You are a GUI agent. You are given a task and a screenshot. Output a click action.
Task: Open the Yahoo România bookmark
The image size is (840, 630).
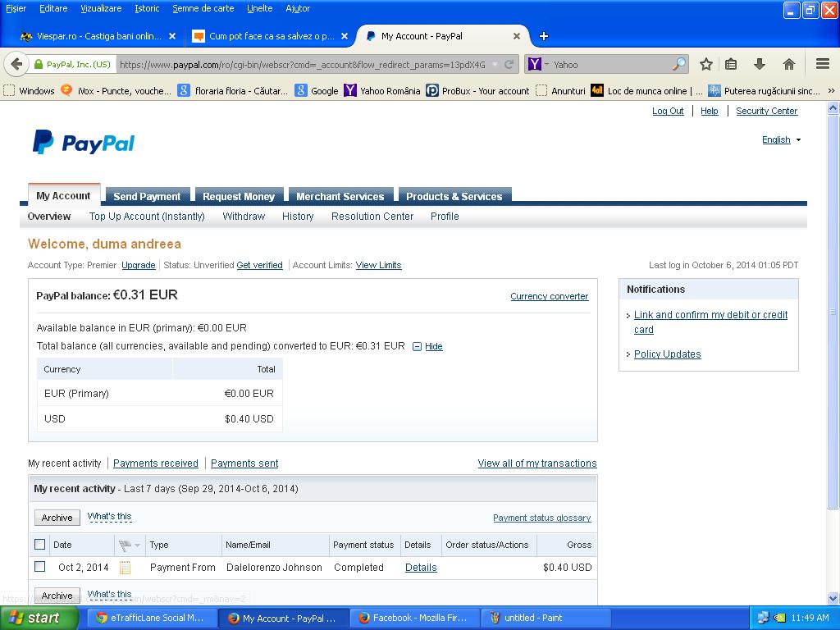coord(382,91)
